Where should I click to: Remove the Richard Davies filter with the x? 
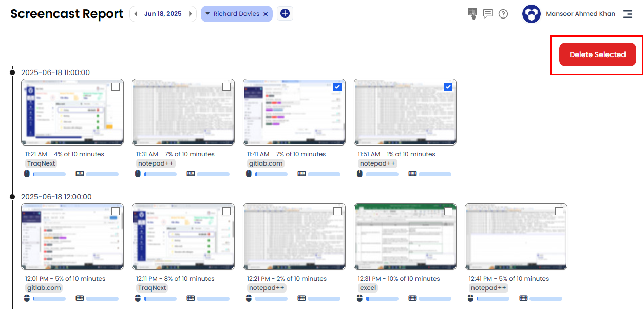pos(265,13)
